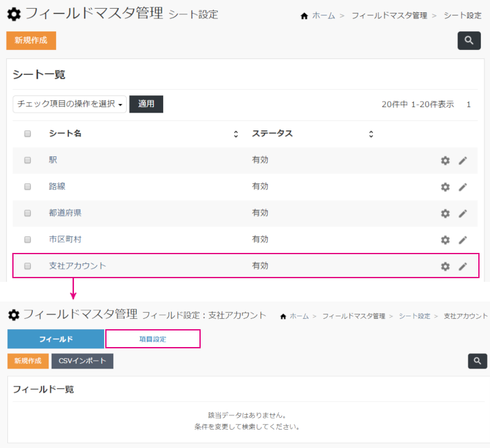The image size is (490, 448).
Task: Click gear icon for 市区町村 row
Action: (x=445, y=240)
